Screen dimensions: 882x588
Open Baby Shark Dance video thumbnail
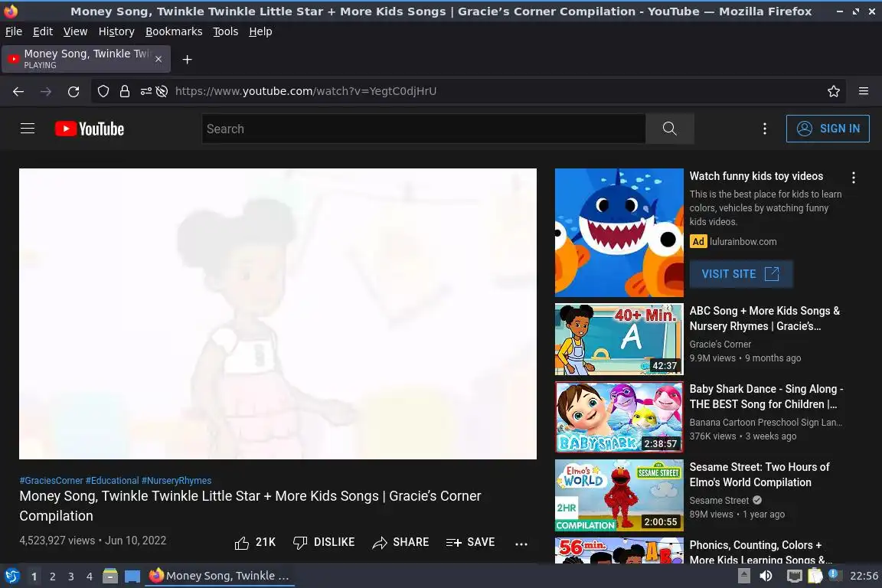pos(619,417)
